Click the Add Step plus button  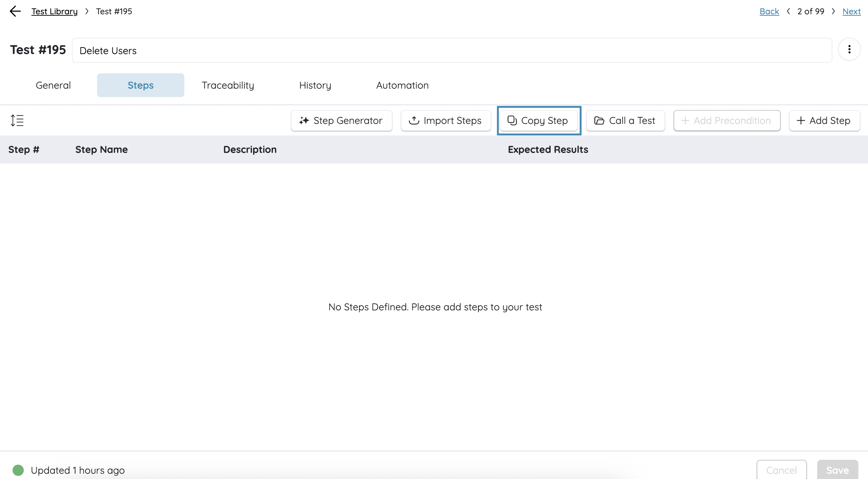pos(824,120)
